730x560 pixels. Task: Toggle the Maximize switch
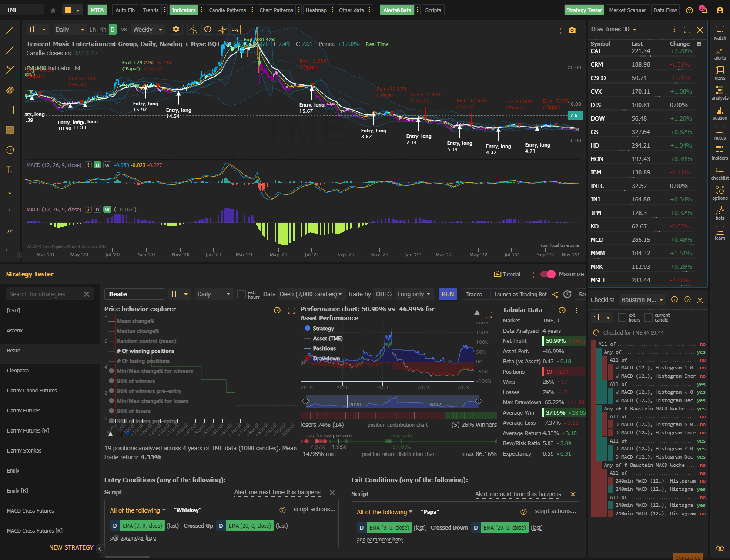click(548, 274)
